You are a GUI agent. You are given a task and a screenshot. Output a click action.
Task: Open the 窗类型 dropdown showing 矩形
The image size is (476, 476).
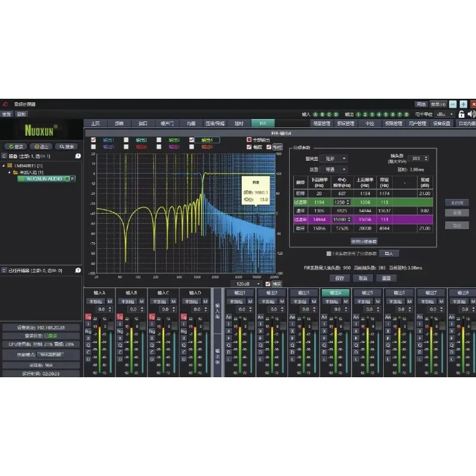334,158
